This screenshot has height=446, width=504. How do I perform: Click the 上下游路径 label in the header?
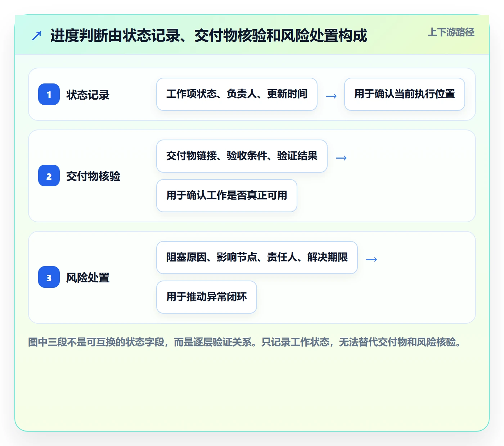click(451, 32)
